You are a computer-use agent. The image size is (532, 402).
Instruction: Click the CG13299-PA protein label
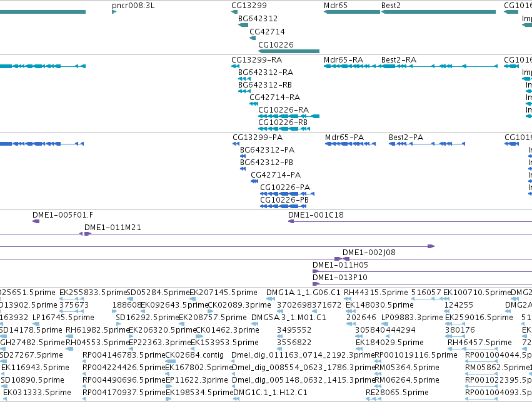pos(258,138)
